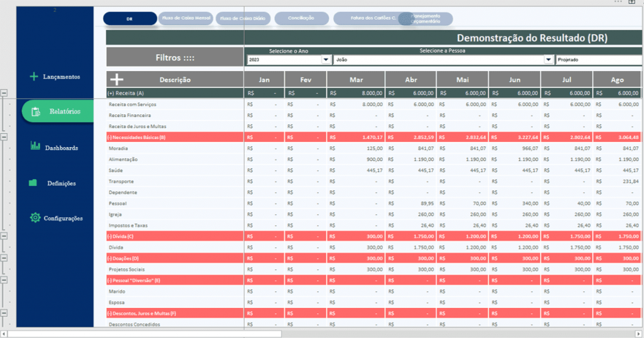Viewport: 644px width, 338px height.
Task: Open the Fatura dos Cartões tab
Action: 367,18
